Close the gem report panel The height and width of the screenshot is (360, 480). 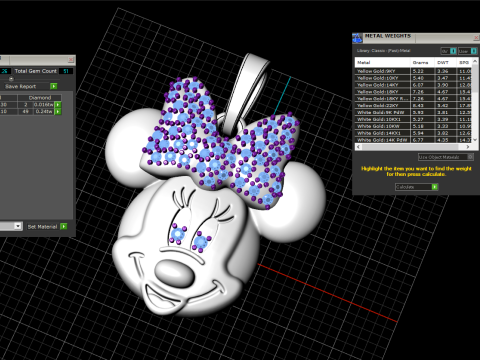[x=71, y=60]
